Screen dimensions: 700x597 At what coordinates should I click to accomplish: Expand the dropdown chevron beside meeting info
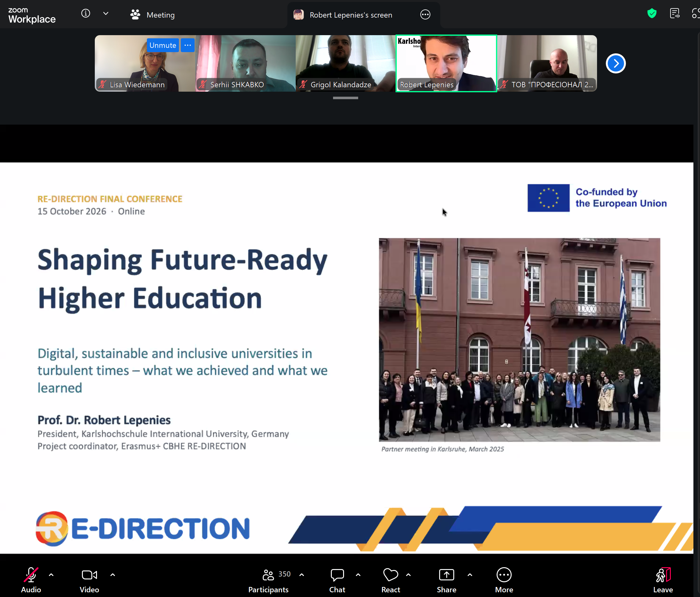tap(106, 13)
